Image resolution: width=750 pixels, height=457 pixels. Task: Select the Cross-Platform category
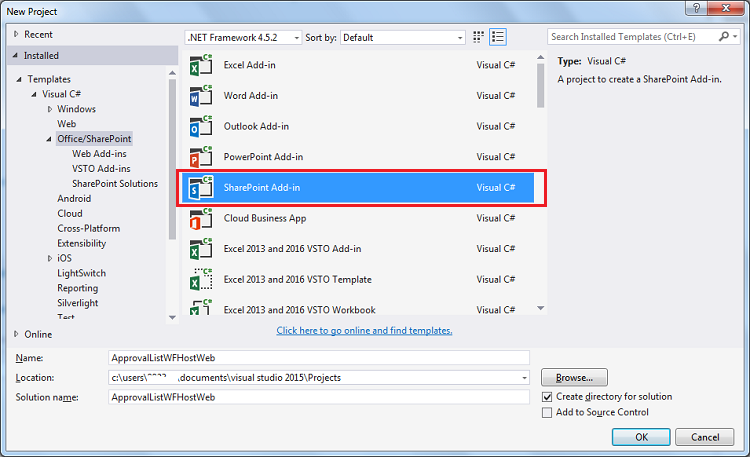pyautogui.click(x=88, y=228)
